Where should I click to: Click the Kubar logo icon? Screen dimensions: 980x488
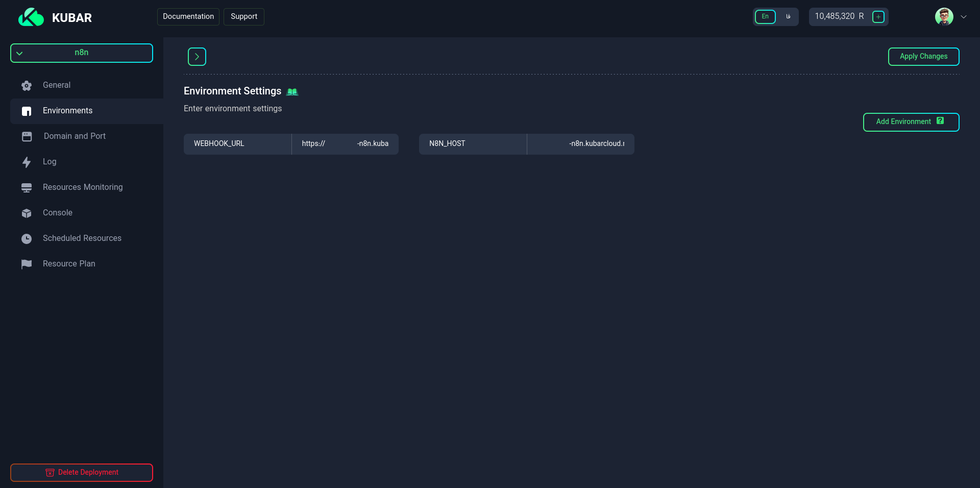click(x=31, y=17)
